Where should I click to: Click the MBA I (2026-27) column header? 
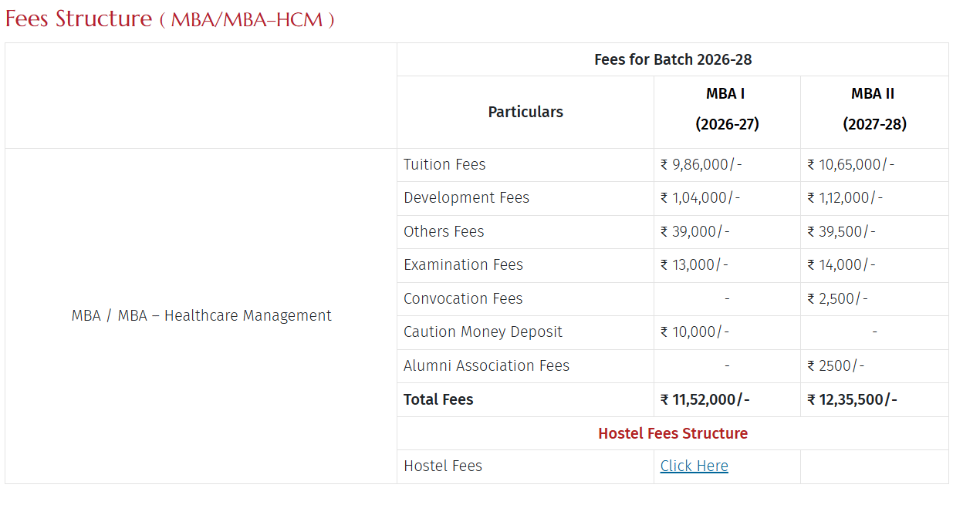[x=726, y=109]
